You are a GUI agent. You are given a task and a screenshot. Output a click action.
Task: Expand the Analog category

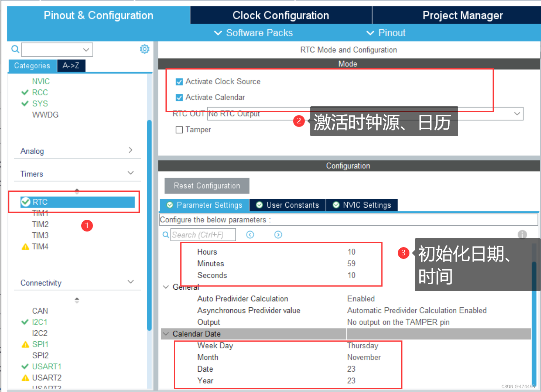pos(130,150)
